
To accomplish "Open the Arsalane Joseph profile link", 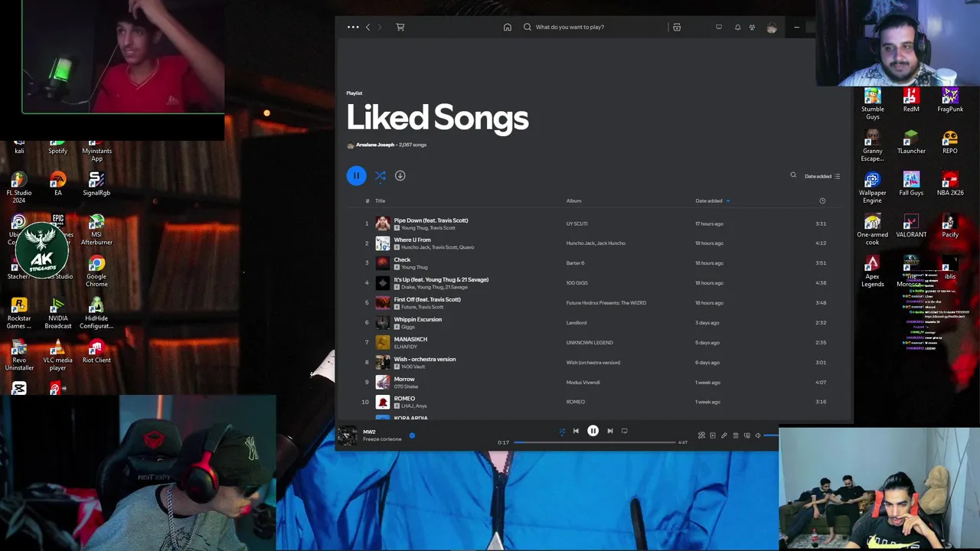I will tap(375, 145).
